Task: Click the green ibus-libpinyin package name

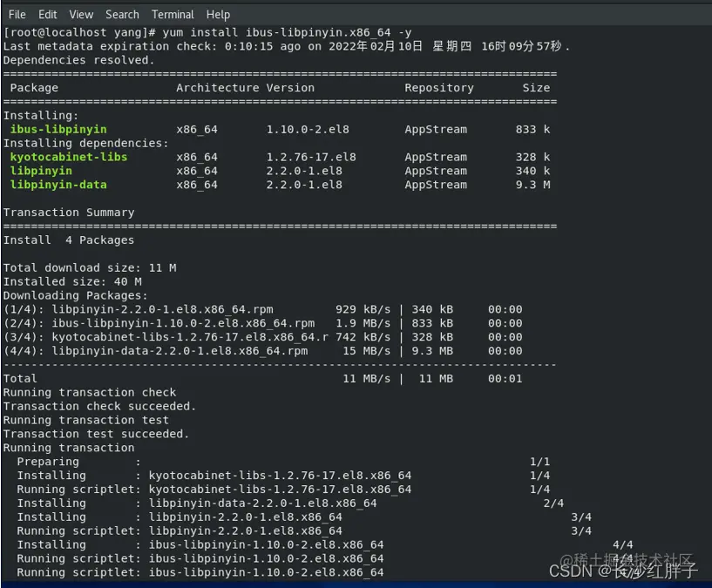Action: tap(58, 130)
